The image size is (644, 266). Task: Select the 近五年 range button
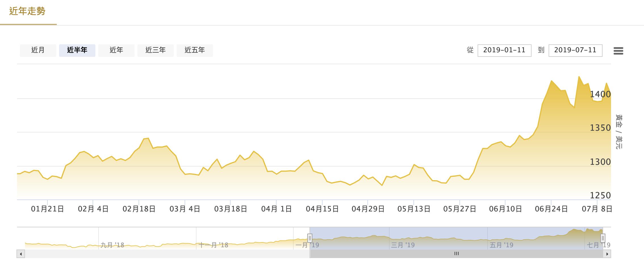pyautogui.click(x=195, y=50)
